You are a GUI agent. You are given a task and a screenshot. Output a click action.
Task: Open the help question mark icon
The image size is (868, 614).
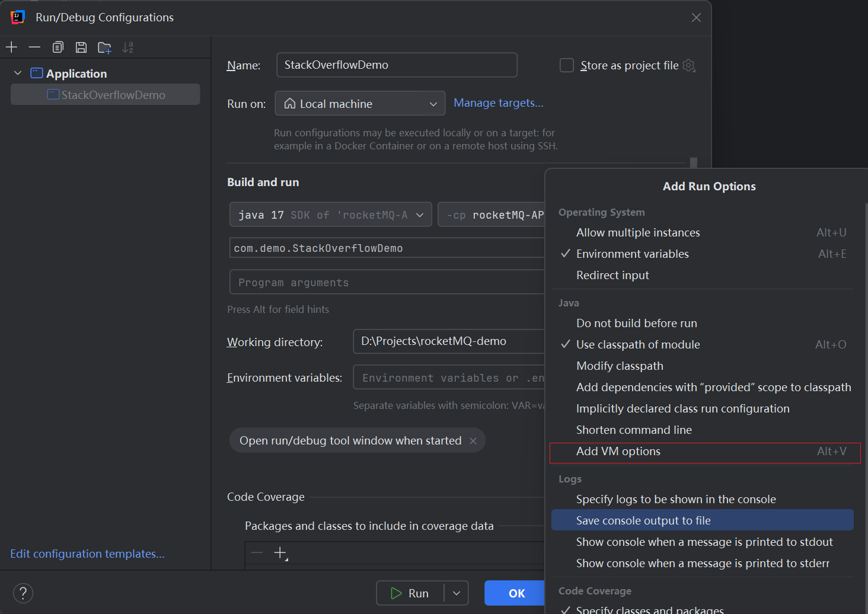click(23, 593)
